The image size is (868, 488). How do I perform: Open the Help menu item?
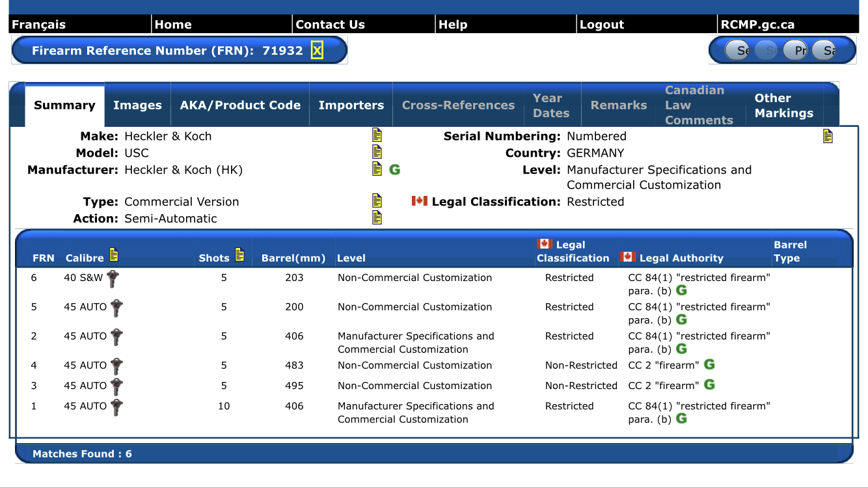(x=453, y=25)
